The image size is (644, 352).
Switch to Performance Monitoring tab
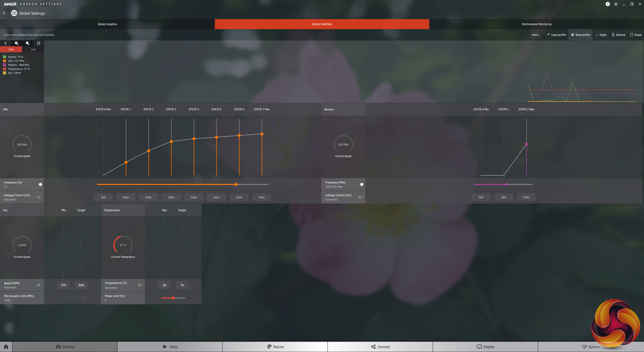click(x=536, y=24)
